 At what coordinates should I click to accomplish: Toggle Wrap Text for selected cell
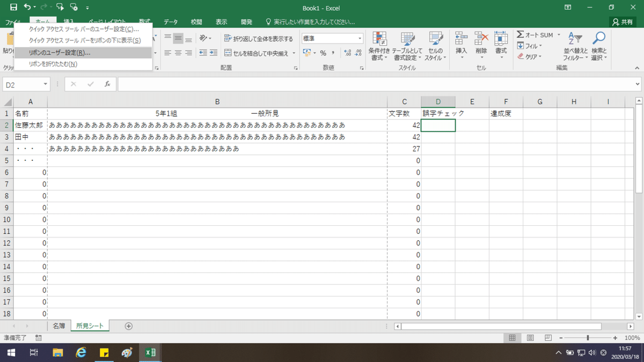[259, 39]
